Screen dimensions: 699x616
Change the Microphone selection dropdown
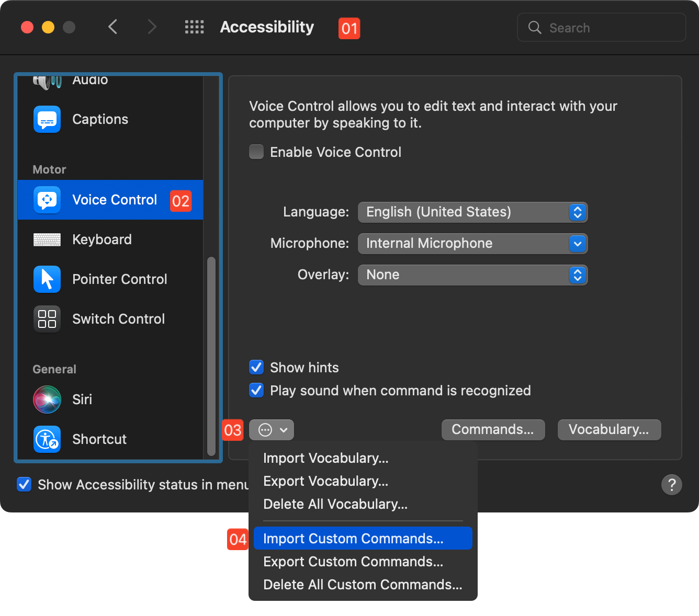tap(472, 244)
